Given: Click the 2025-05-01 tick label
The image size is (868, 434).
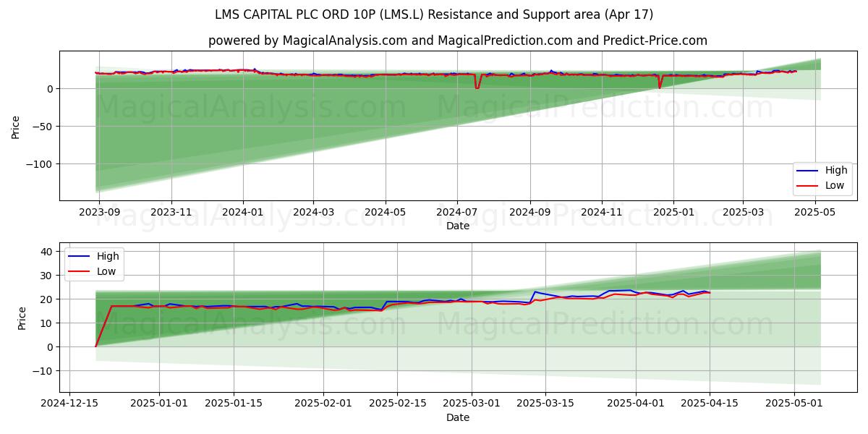Looking at the screenshot, I should click(794, 404).
